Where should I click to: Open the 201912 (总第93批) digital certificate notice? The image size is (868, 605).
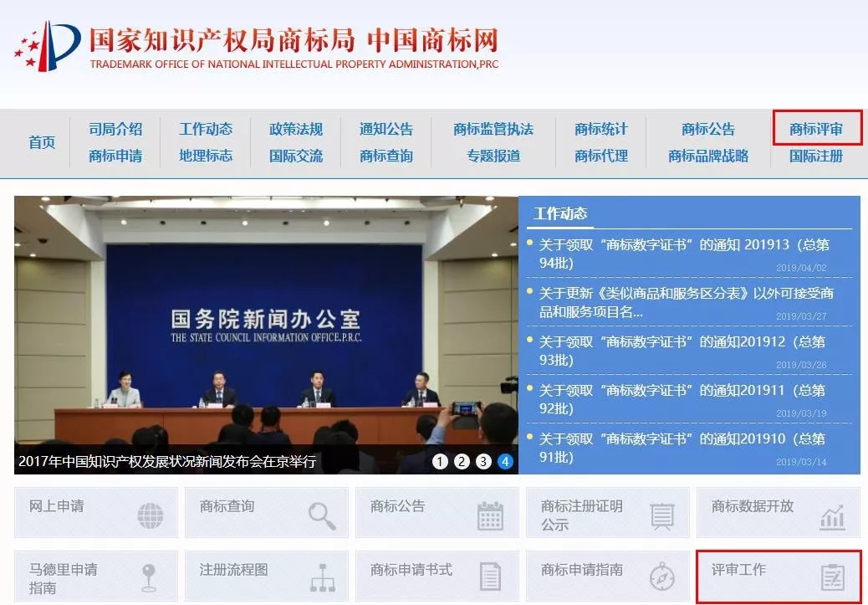(682, 351)
